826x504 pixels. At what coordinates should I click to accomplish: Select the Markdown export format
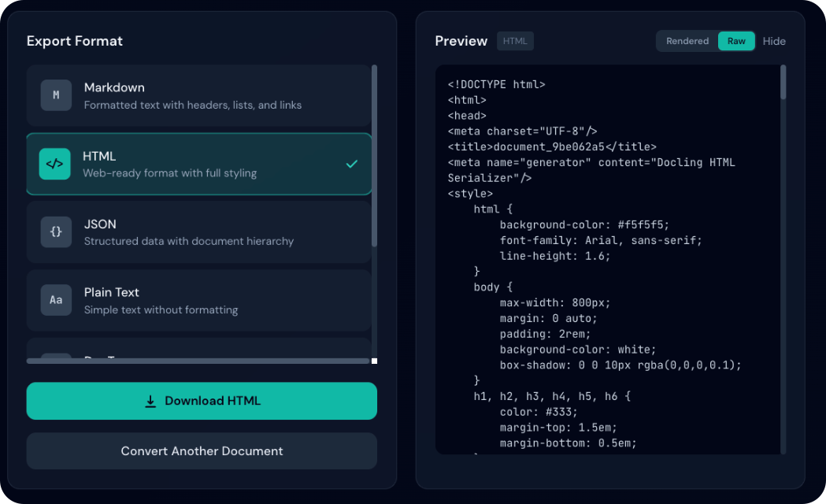198,95
